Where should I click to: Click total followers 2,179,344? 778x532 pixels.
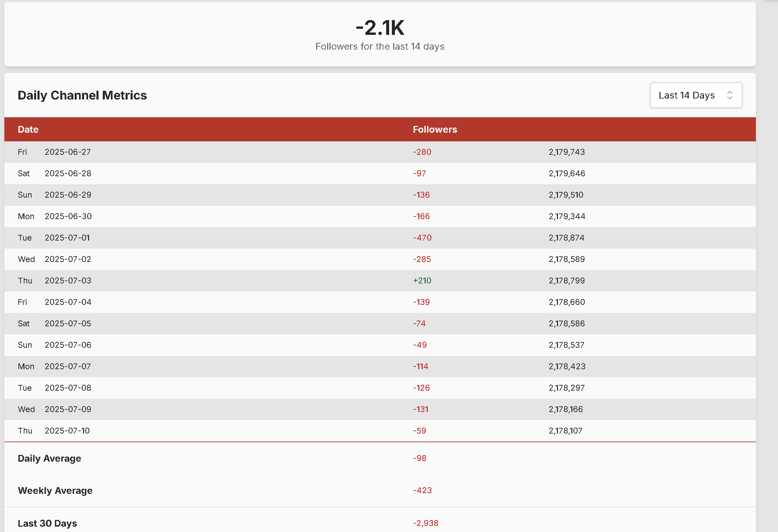tap(567, 216)
